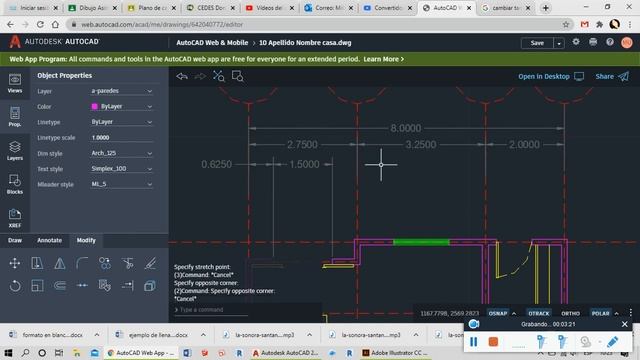
Task: Click the Save button
Action: 537,43
